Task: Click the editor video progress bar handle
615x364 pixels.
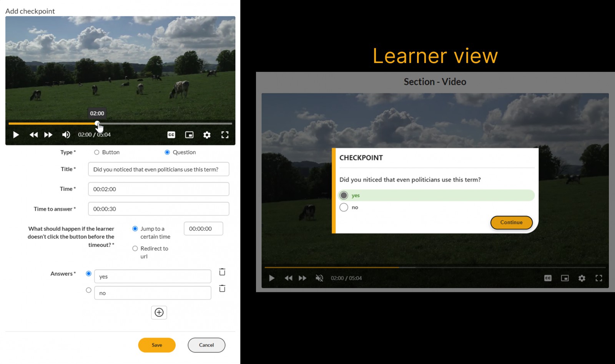Action: (97, 124)
